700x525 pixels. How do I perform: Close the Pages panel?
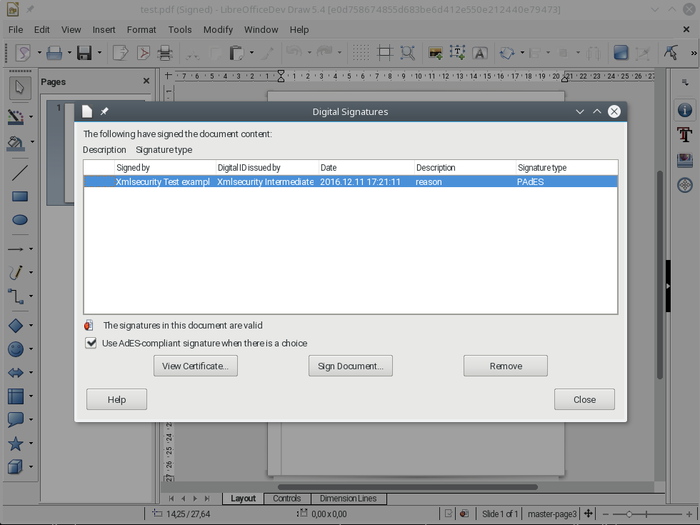pos(146,81)
